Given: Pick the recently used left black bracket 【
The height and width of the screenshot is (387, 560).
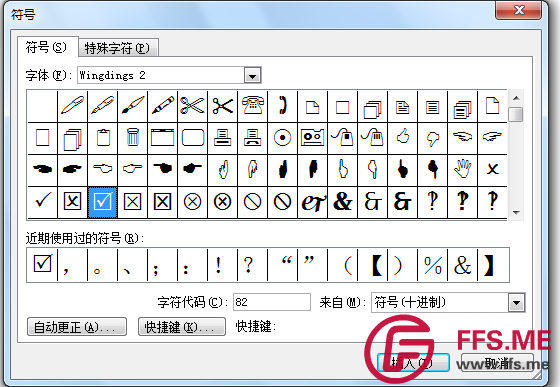Looking at the screenshot, I should click(372, 265).
